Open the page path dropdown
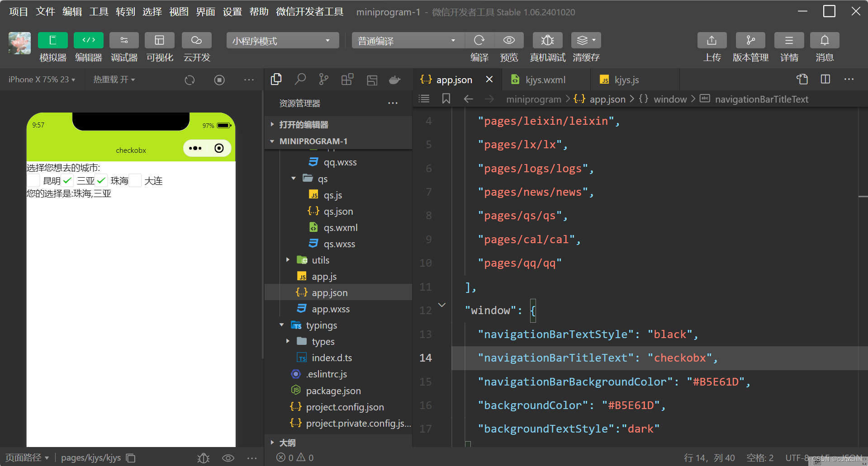 click(27, 458)
